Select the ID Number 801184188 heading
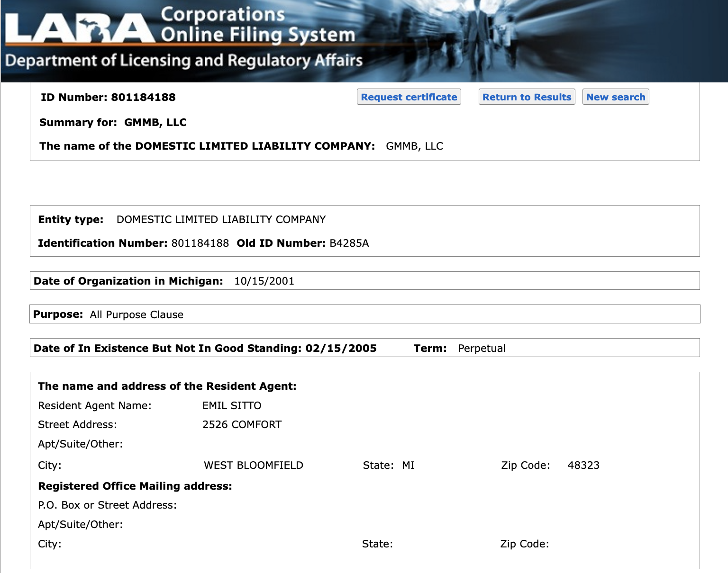The width and height of the screenshot is (728, 573). tap(108, 98)
